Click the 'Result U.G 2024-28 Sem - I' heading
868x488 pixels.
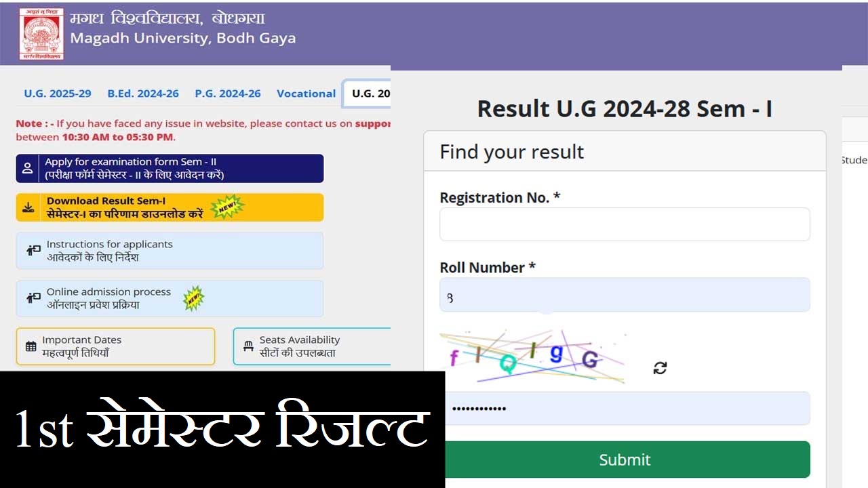click(x=625, y=108)
